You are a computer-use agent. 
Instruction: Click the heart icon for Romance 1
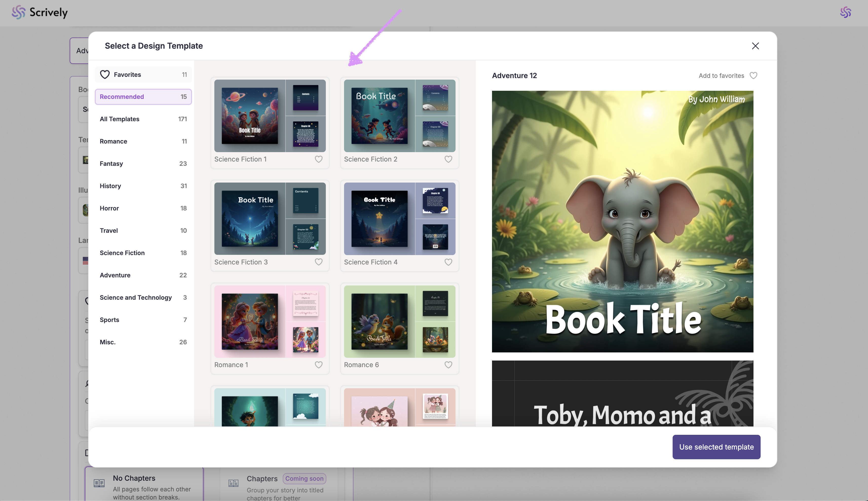click(318, 364)
